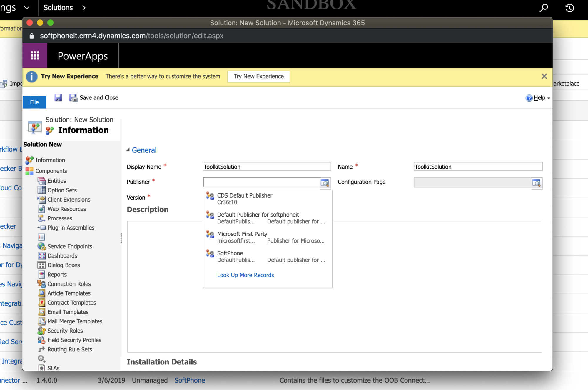Click the Solutions breadcrumb in the background window
The height and width of the screenshot is (390, 588).
[x=58, y=8]
